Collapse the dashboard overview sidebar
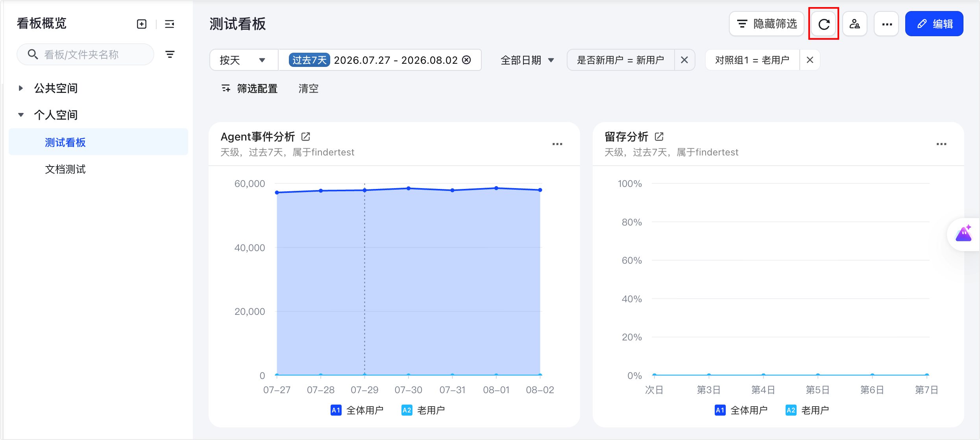Image resolution: width=980 pixels, height=440 pixels. click(170, 24)
